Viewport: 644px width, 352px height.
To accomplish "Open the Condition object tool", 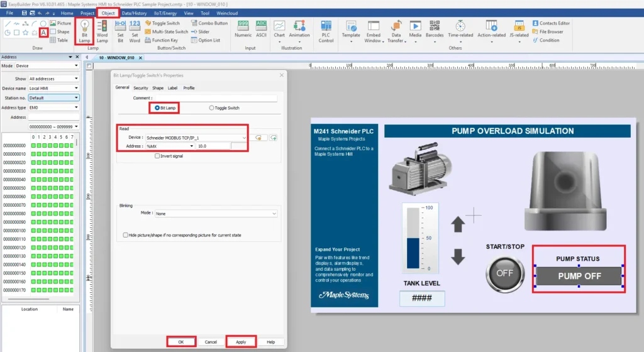I will [x=546, y=40].
